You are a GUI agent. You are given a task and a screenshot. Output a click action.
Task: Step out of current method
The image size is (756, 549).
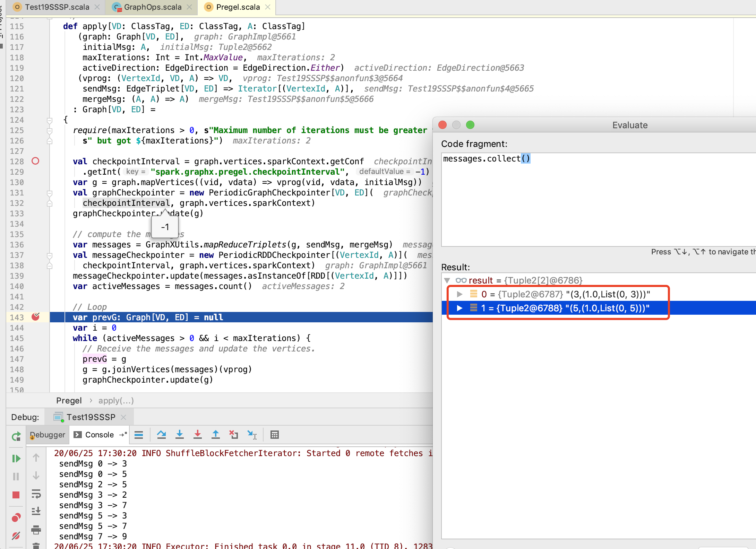(216, 435)
